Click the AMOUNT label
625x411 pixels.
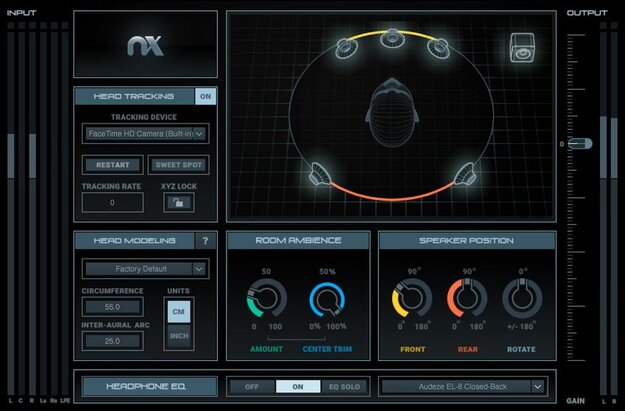pyautogui.click(x=266, y=349)
